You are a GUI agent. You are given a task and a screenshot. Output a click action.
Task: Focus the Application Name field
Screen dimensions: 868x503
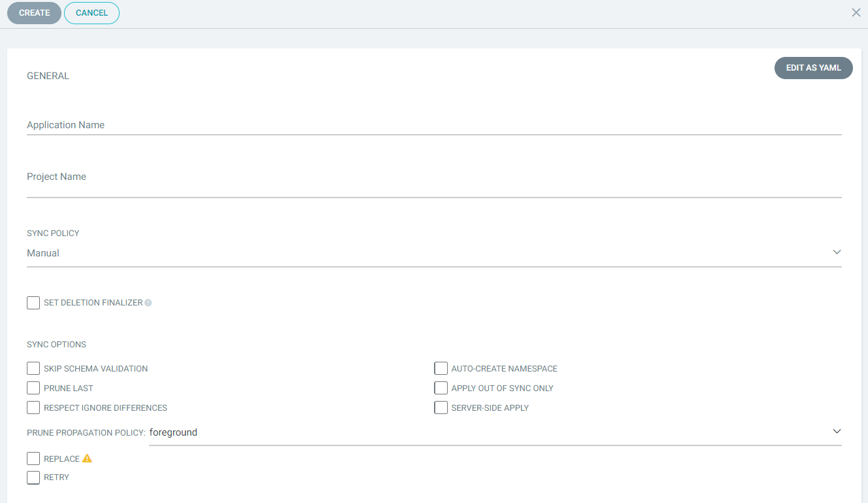434,125
